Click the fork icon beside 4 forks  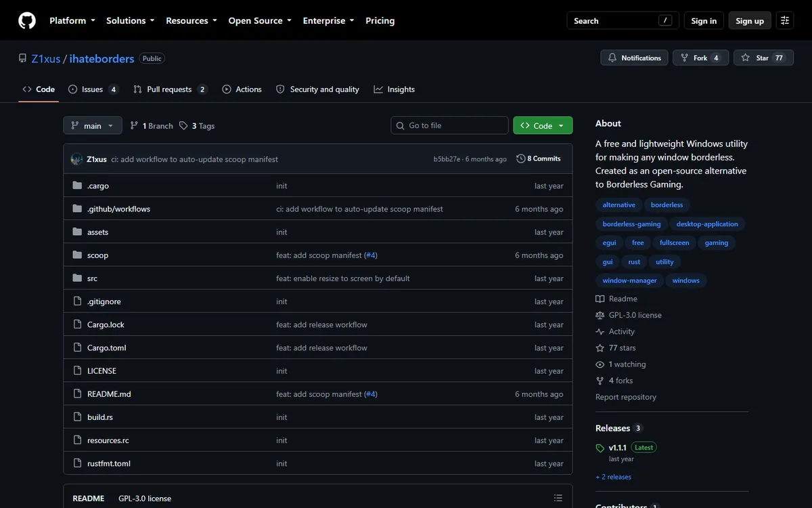tap(600, 381)
